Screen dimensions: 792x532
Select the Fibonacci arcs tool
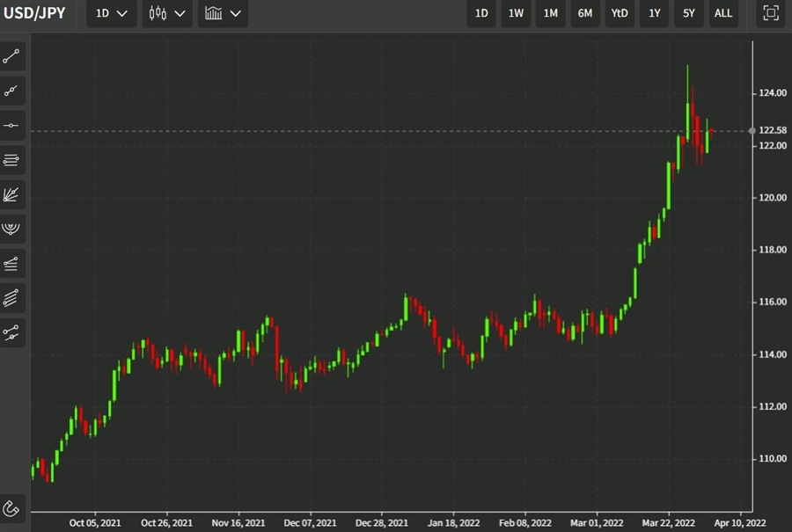click(x=11, y=229)
